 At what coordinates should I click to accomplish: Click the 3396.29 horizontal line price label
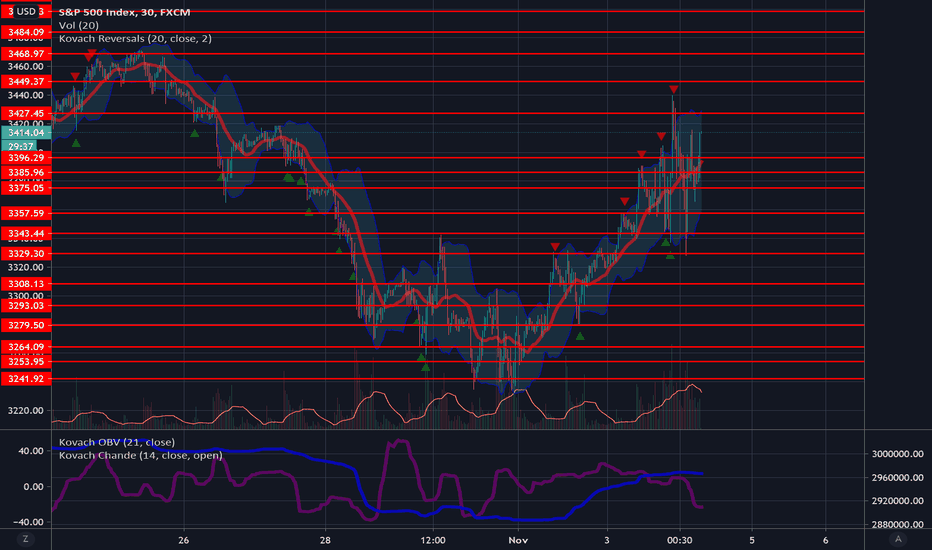pyautogui.click(x=26, y=158)
